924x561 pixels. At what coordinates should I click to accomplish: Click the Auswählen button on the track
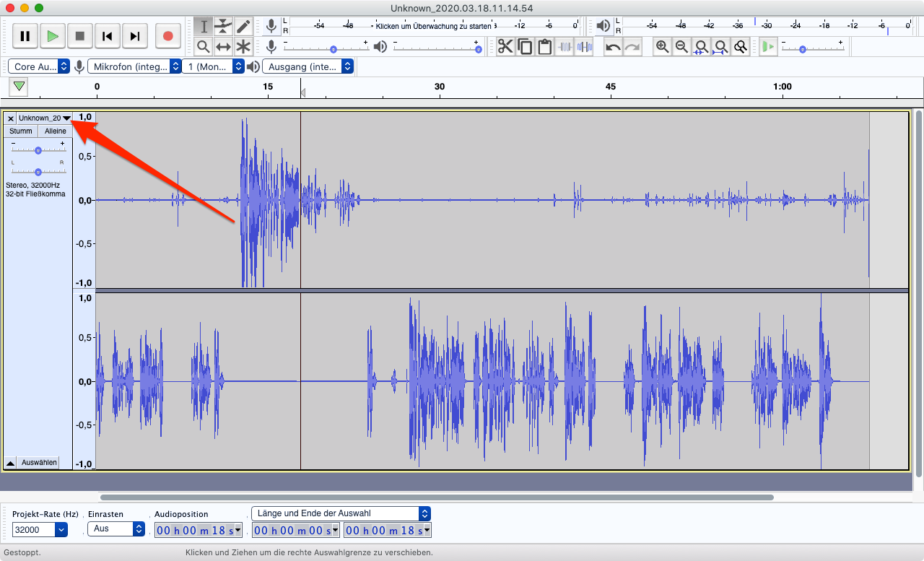pyautogui.click(x=39, y=462)
